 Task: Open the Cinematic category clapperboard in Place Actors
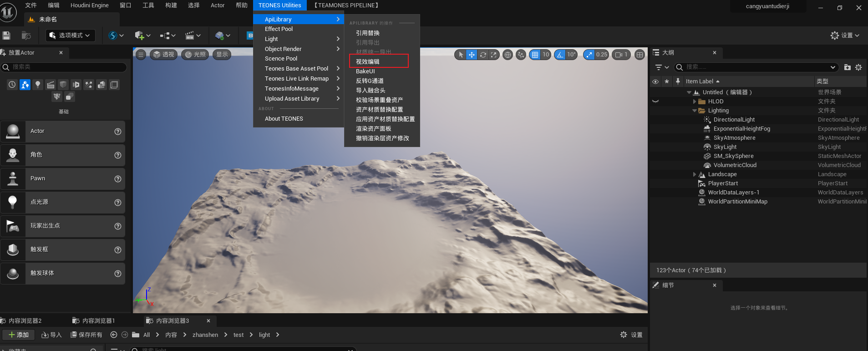(51, 85)
